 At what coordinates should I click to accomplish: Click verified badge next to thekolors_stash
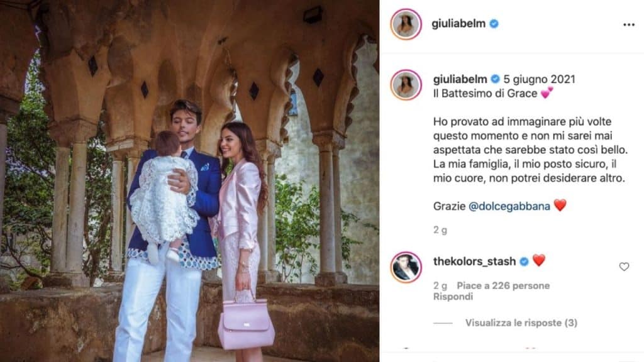(524, 261)
